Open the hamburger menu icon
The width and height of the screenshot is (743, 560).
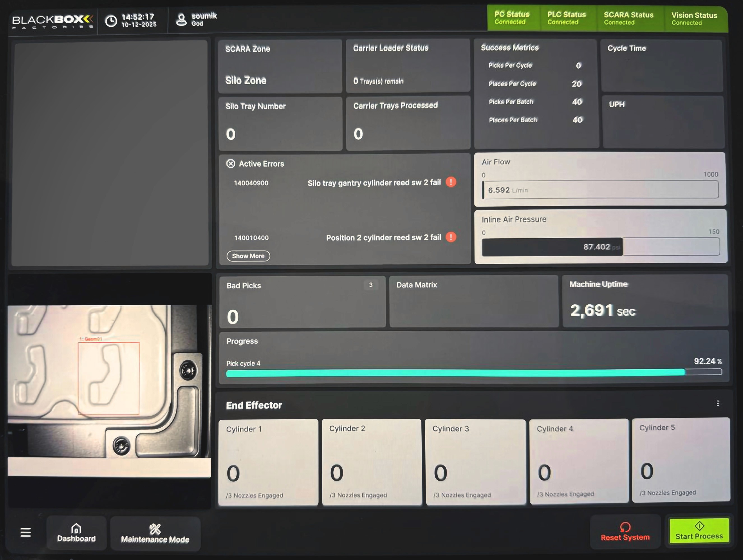point(25,532)
